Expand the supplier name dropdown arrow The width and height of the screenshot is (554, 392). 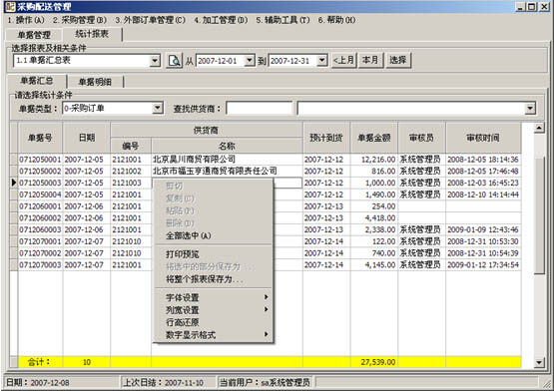pyautogui.click(x=530, y=109)
